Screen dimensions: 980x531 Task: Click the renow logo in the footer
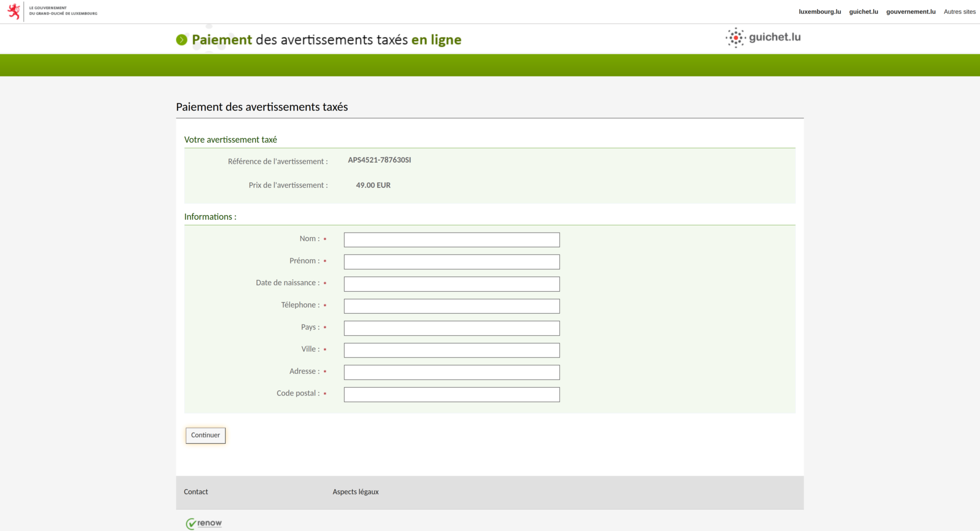point(204,523)
